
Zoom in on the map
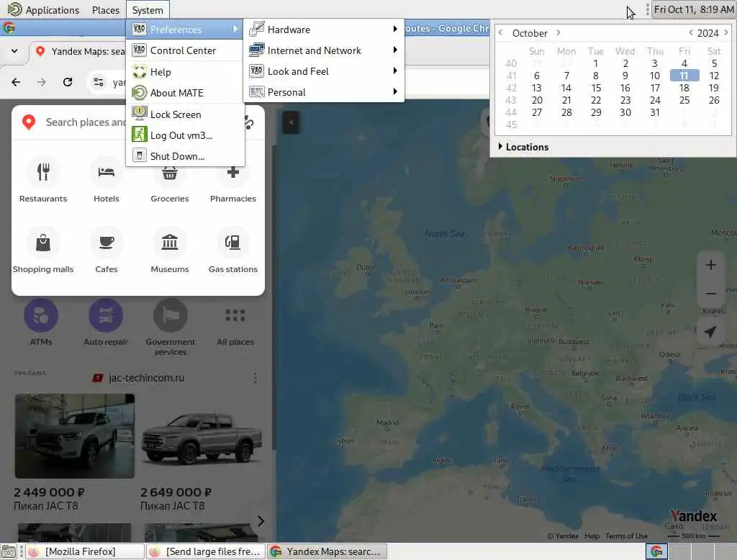click(710, 265)
